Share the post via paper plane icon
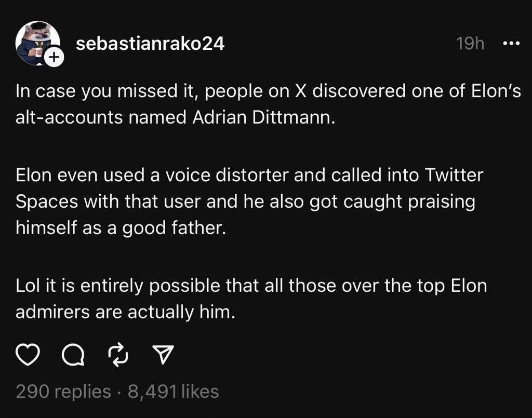The height and width of the screenshot is (418, 532). click(x=163, y=355)
